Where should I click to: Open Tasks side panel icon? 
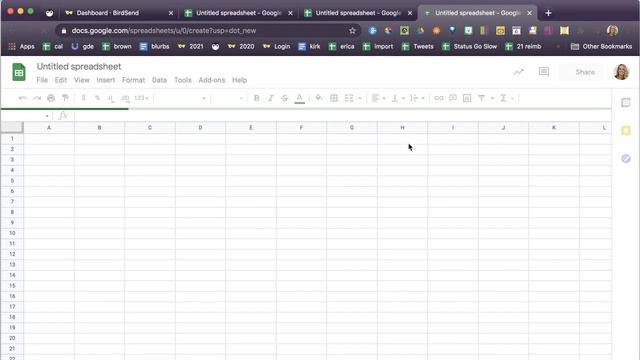pyautogui.click(x=626, y=158)
